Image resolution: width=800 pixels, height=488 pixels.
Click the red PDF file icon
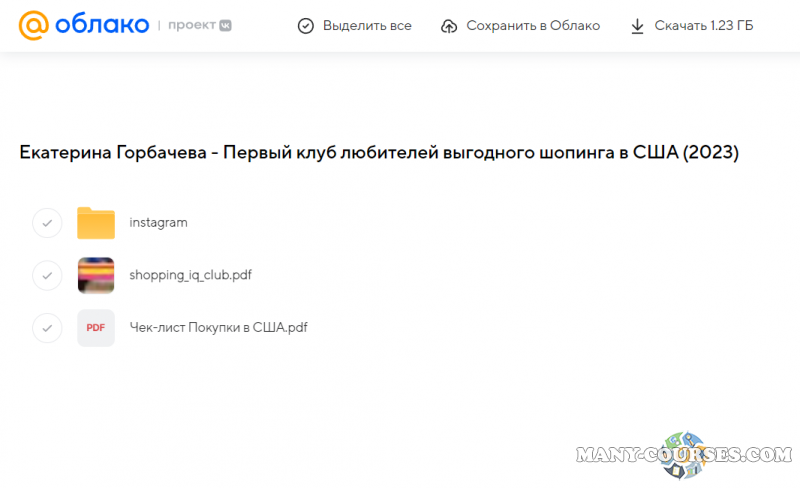[96, 328]
